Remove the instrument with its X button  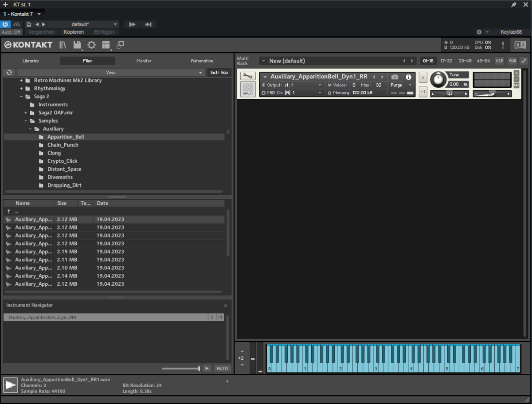(516, 73)
